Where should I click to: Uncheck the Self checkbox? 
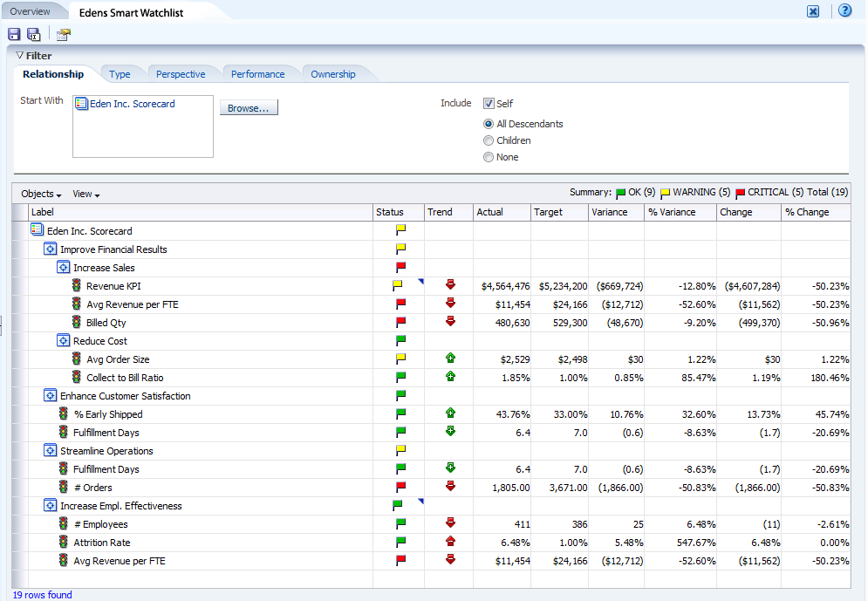[489, 103]
